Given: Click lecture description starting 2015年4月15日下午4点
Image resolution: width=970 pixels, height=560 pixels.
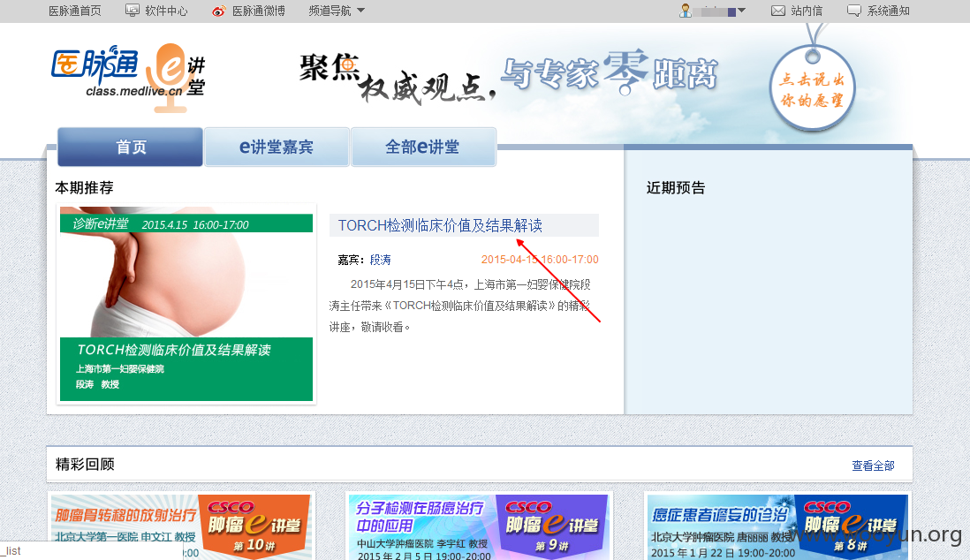Looking at the screenshot, I should [x=460, y=306].
